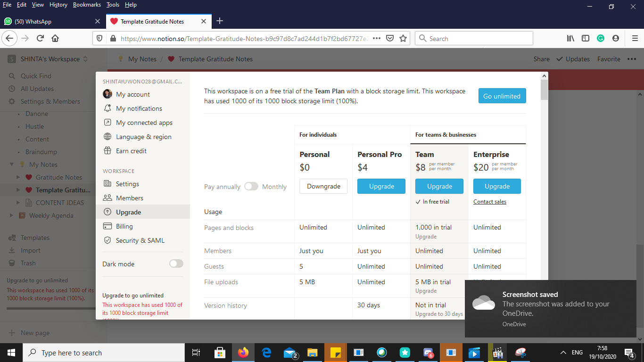Toggle Pay annually / Monthly switch

(251, 186)
